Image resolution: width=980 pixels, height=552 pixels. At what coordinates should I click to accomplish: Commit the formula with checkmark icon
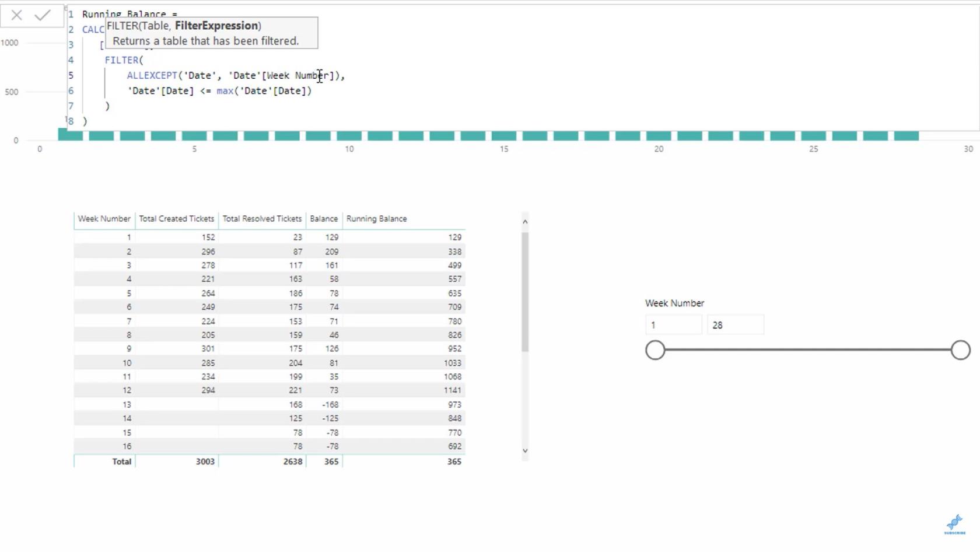[x=43, y=16]
